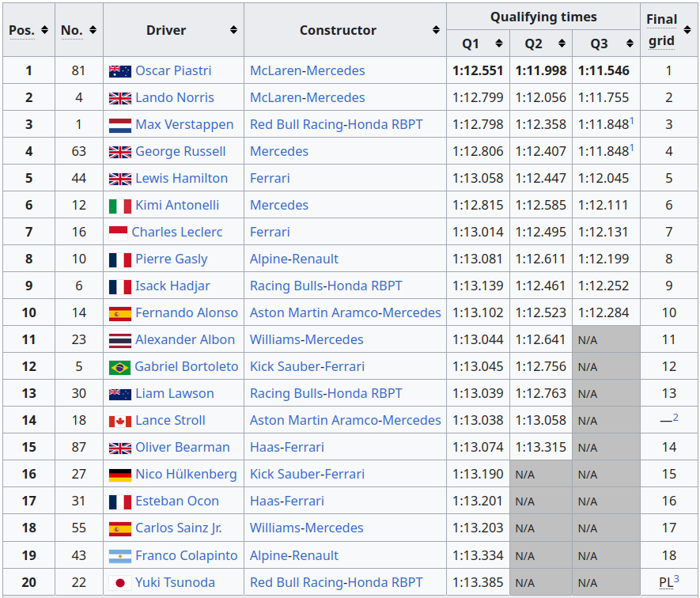Open footnote 1 on Verstappen's Q3 time

[x=632, y=120]
